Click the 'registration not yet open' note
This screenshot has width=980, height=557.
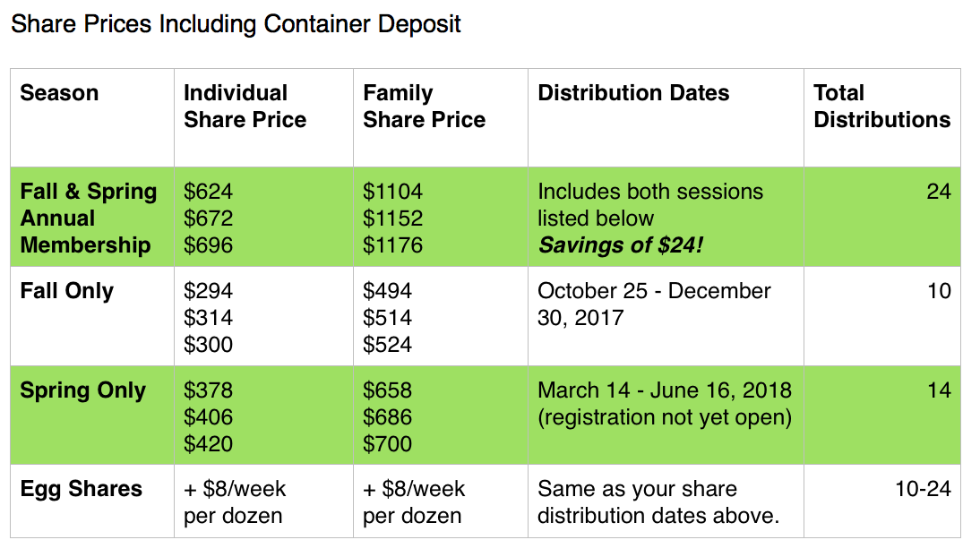665,417
